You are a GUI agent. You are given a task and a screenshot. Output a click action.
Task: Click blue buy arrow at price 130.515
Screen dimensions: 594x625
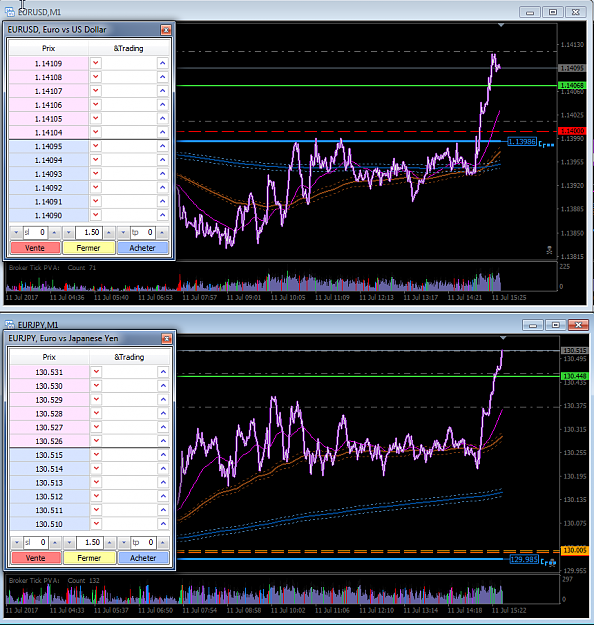pyautogui.click(x=163, y=455)
